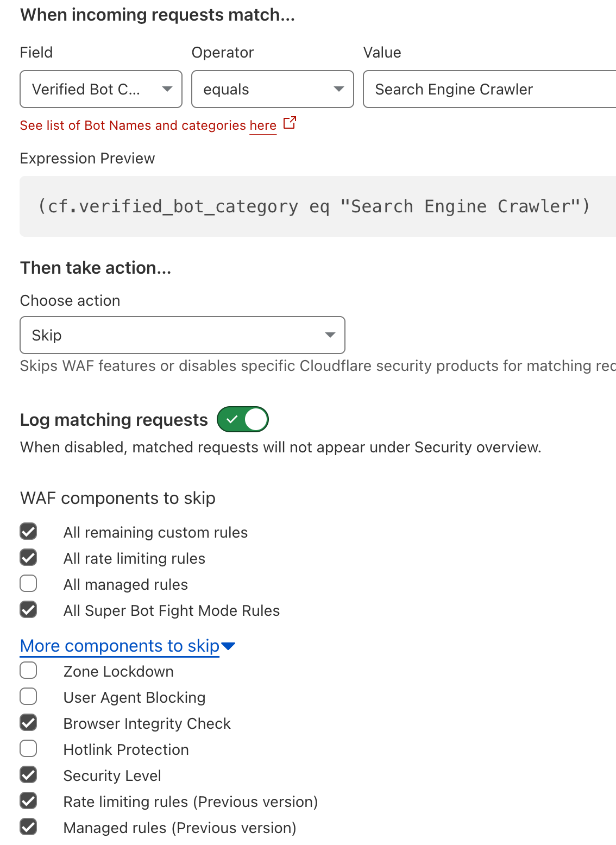The width and height of the screenshot is (616, 845).
Task: Open the Skip action dropdown
Action: click(x=183, y=335)
